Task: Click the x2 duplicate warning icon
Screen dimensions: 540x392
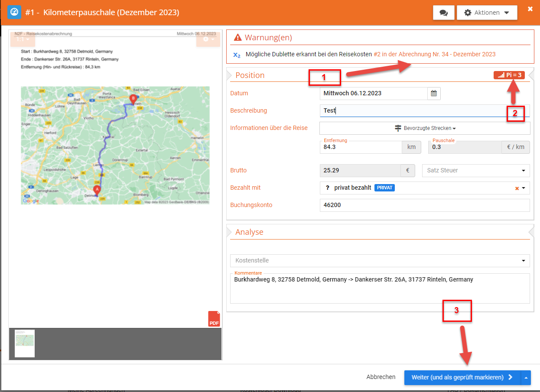Action: [x=237, y=55]
